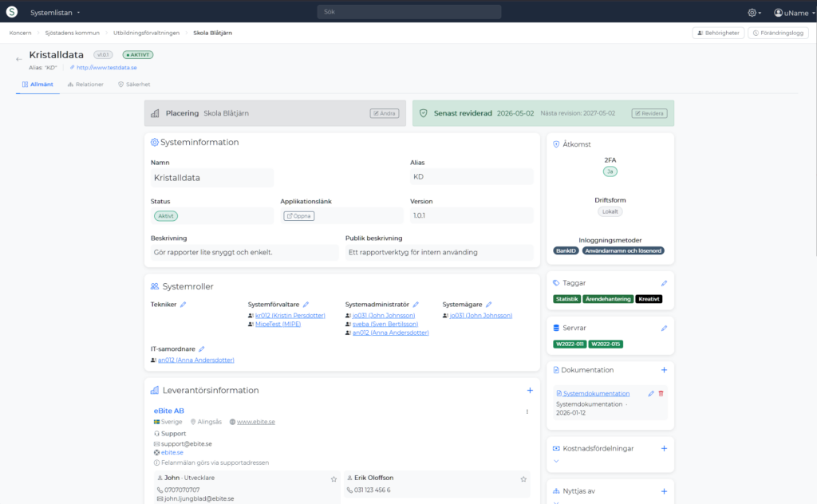Open jo031 link under Systemägare
Viewport: 817px width, 504px height.
coord(481,316)
